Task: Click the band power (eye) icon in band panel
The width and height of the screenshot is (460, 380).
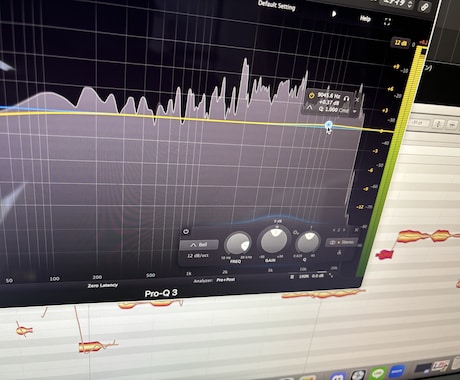Action: point(186,231)
